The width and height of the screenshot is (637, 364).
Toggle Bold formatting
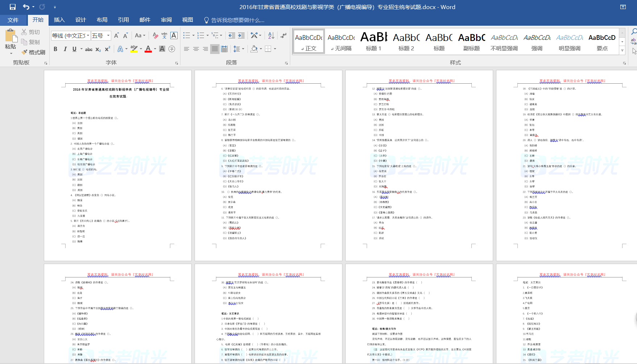click(55, 49)
